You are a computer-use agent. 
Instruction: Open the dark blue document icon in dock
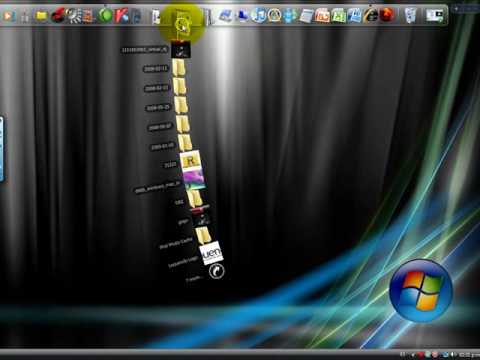coord(137,16)
